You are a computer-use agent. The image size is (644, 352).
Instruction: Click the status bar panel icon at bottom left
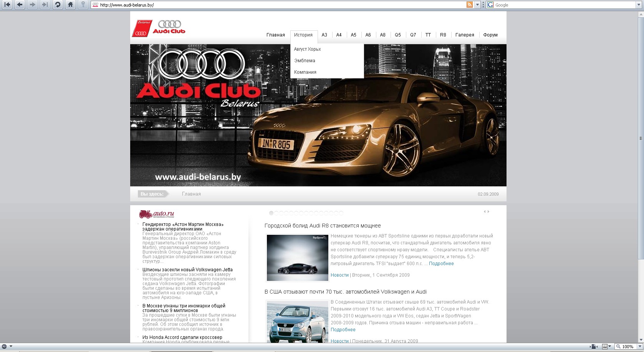(4, 346)
